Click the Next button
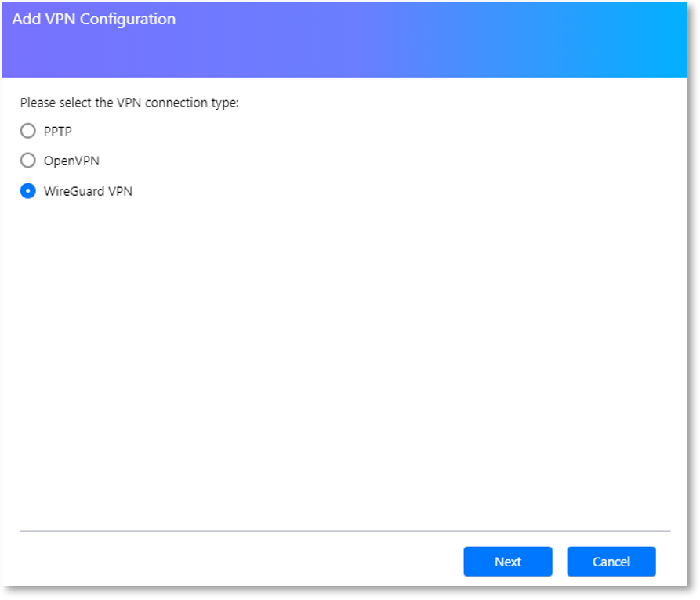The image size is (700, 600). (508, 561)
